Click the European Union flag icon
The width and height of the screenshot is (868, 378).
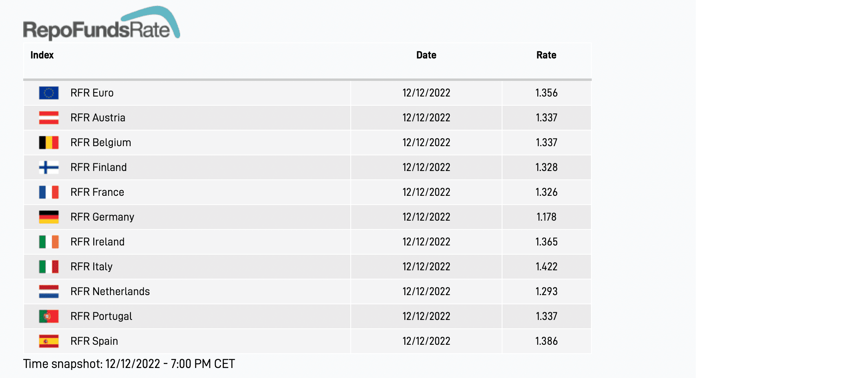[x=49, y=93]
